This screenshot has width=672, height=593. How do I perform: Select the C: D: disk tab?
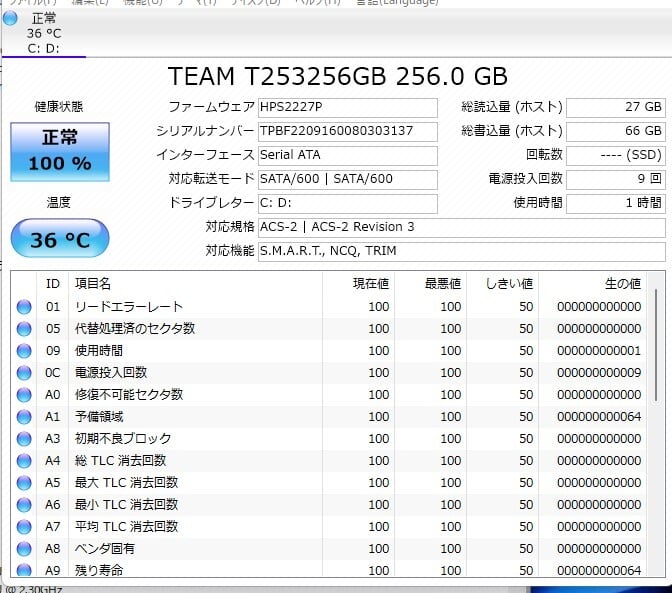click(45, 33)
